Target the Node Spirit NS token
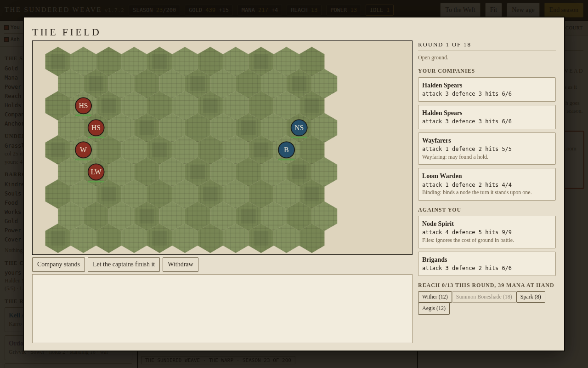 [x=299, y=128]
